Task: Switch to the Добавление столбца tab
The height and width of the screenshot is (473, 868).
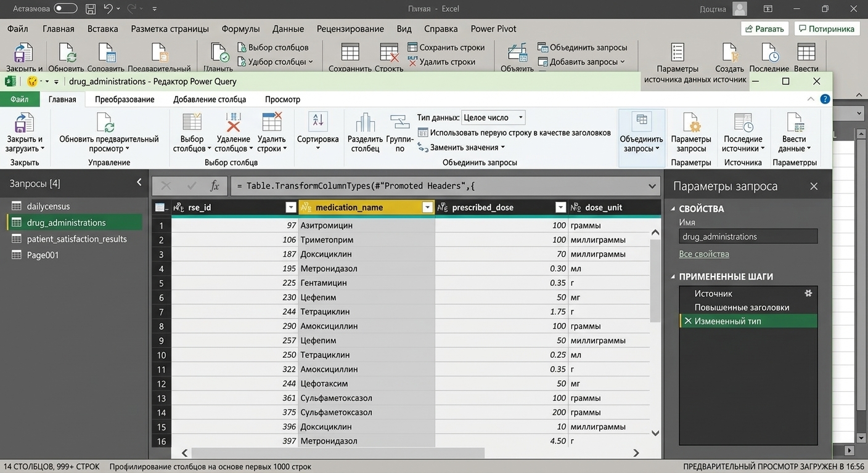Action: coord(210,99)
